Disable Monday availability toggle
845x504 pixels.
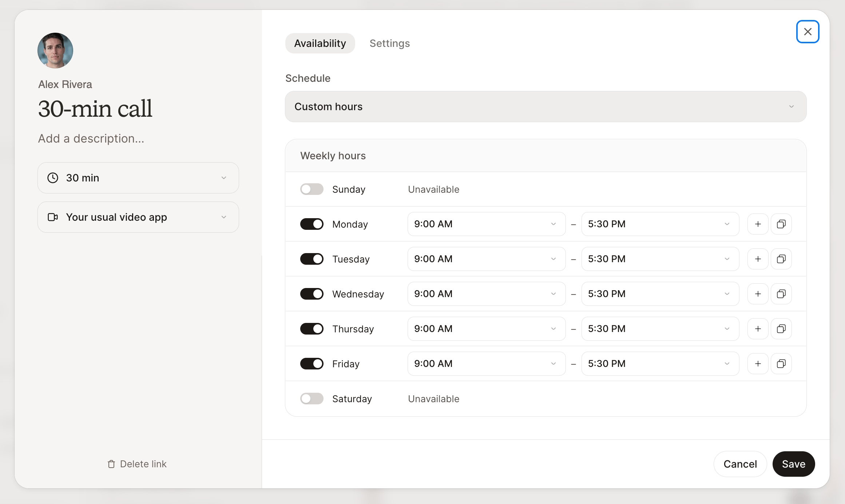pyautogui.click(x=312, y=224)
